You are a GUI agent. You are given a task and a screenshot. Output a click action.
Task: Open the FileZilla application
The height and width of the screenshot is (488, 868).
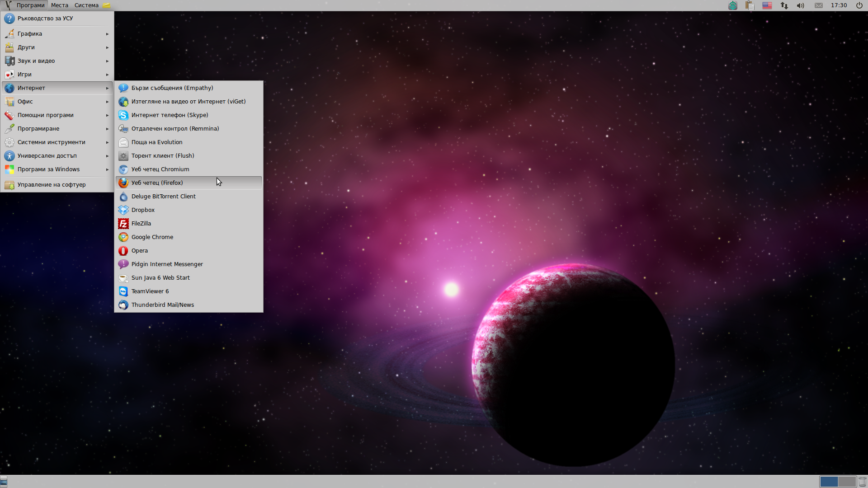pos(141,224)
